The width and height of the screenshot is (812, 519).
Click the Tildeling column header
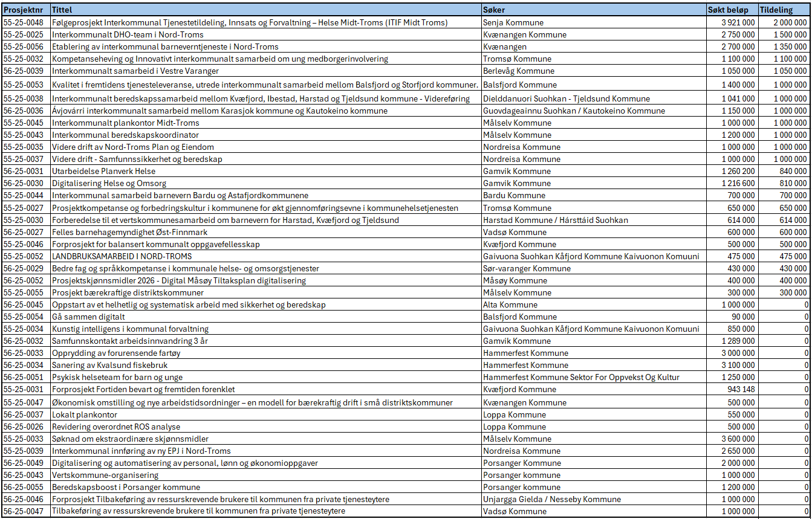pyautogui.click(x=784, y=10)
